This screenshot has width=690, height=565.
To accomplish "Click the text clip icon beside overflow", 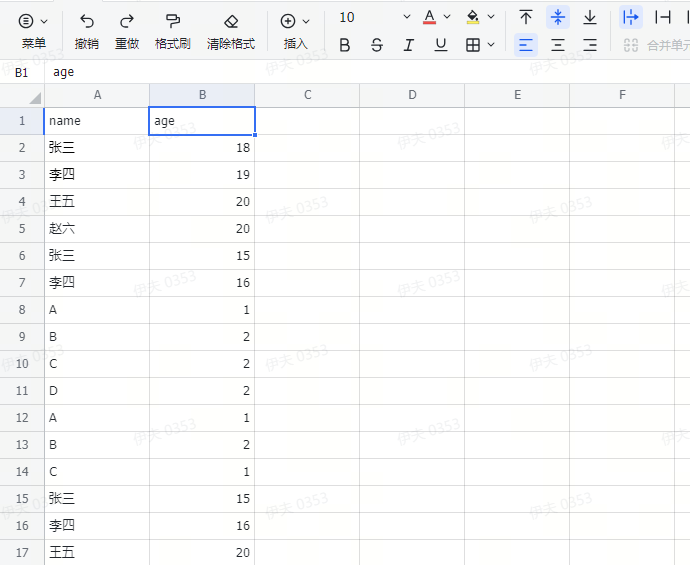I will click(x=663, y=17).
